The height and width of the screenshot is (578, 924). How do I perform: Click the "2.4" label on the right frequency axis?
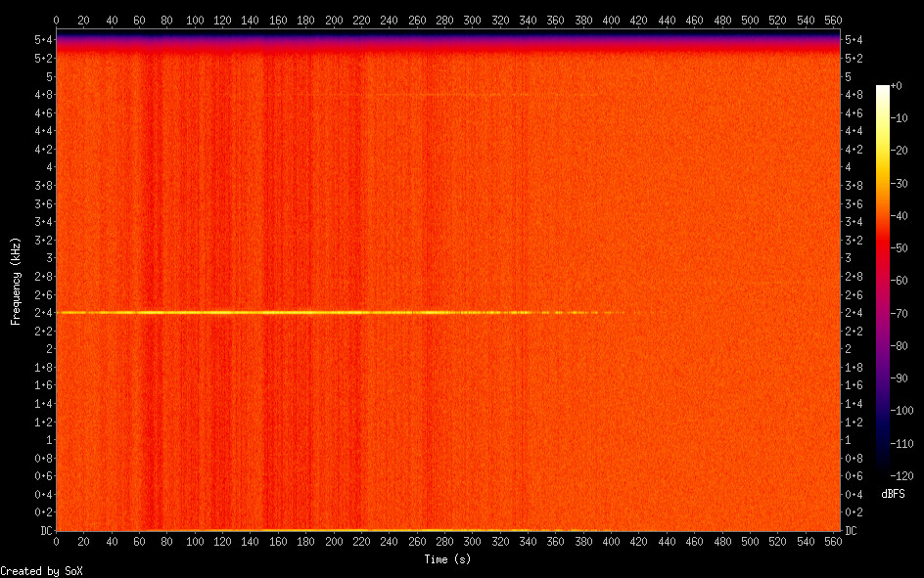(x=855, y=313)
